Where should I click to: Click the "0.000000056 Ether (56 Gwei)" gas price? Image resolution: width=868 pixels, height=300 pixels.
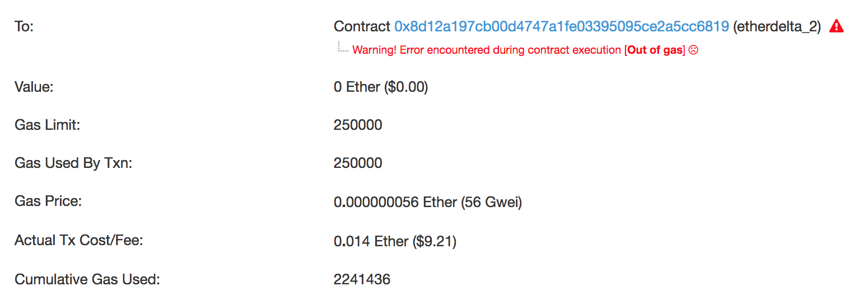point(428,202)
